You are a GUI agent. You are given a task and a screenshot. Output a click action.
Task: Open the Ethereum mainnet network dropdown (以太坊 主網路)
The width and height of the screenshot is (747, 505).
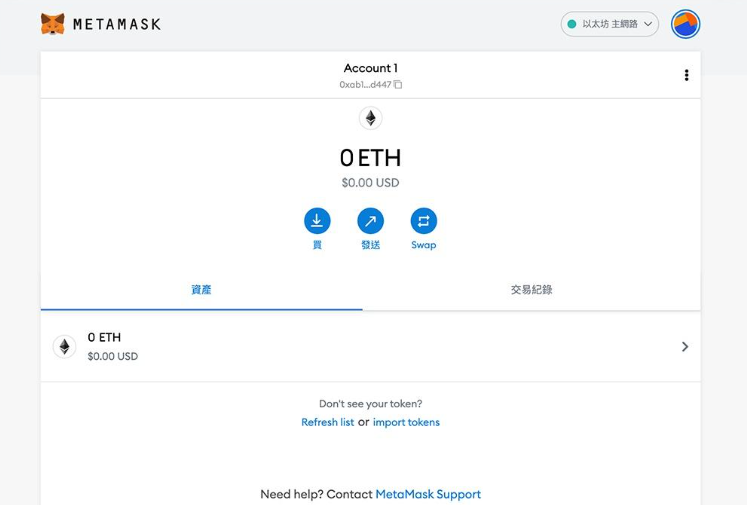coord(610,24)
